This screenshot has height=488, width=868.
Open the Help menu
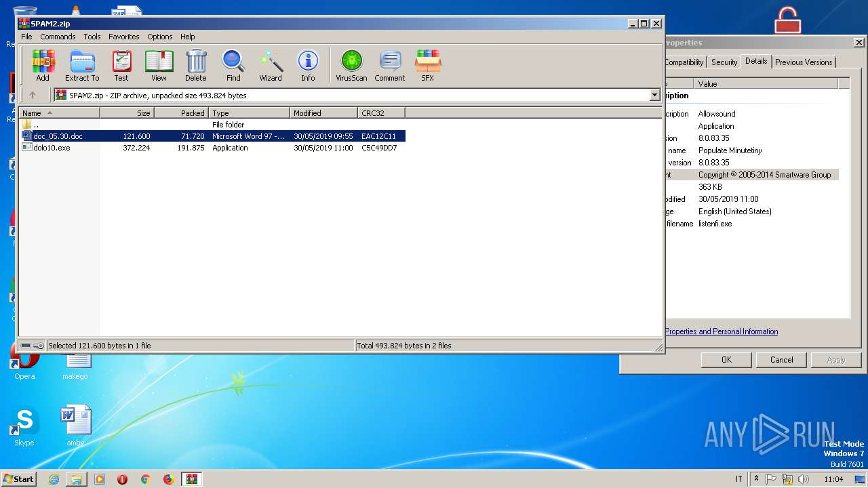click(x=188, y=37)
